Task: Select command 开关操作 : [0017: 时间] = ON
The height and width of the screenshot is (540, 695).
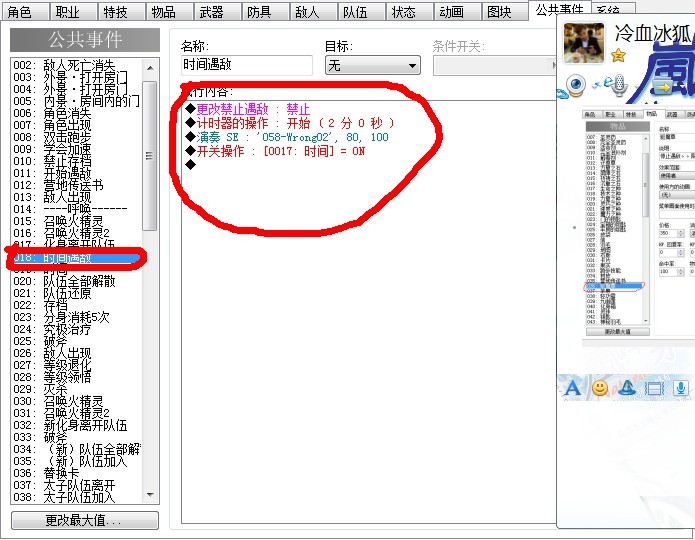Action: pyautogui.click(x=275, y=152)
